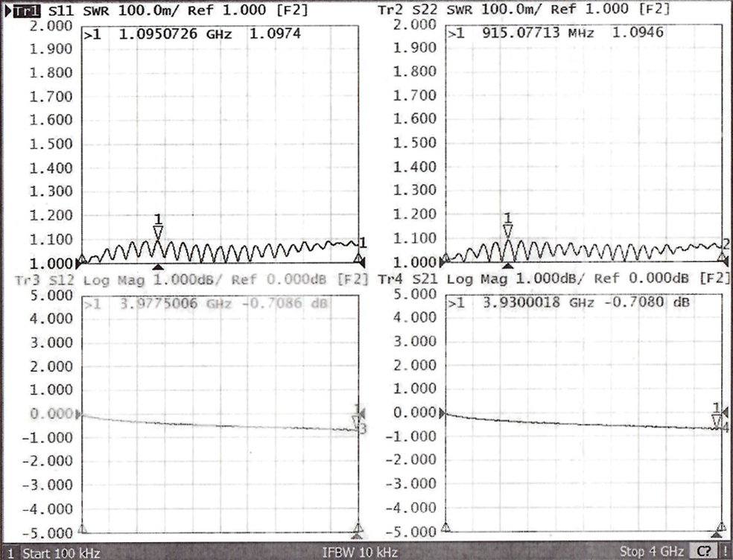733x560 pixels.
Task: Click the S21 reference arrow at 0.000
Action: [444, 413]
